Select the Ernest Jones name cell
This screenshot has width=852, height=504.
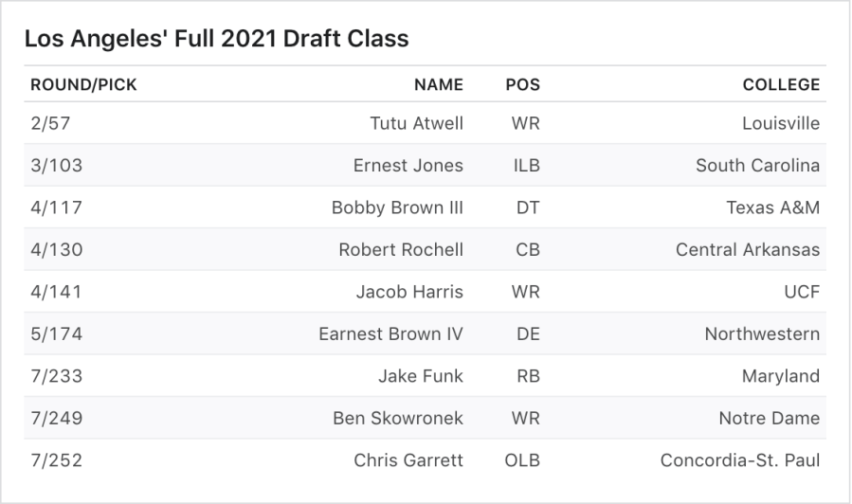click(x=408, y=166)
